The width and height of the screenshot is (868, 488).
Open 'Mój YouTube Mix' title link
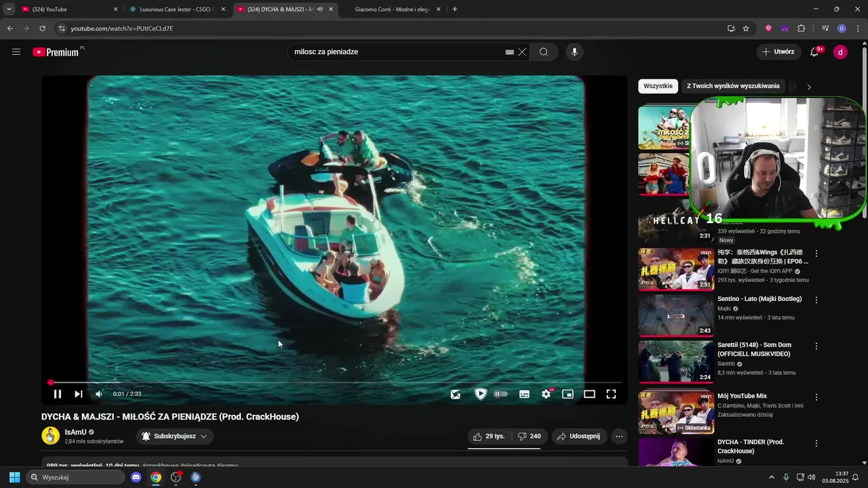pos(742,396)
